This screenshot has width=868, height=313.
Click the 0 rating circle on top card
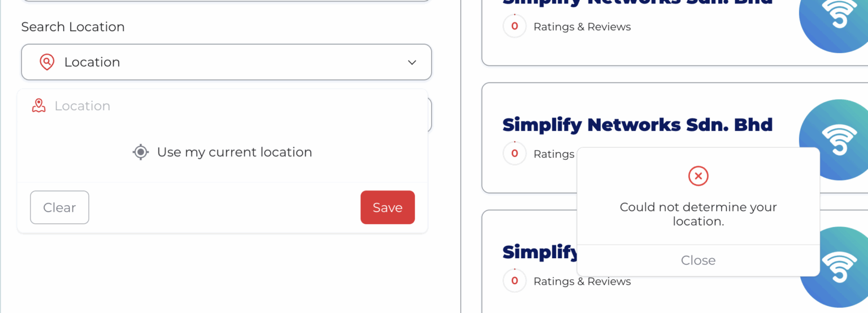(x=514, y=27)
